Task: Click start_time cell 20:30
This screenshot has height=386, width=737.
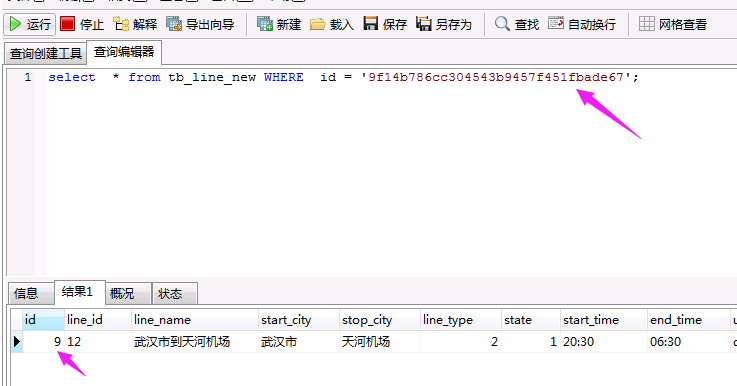Action: coord(604,341)
